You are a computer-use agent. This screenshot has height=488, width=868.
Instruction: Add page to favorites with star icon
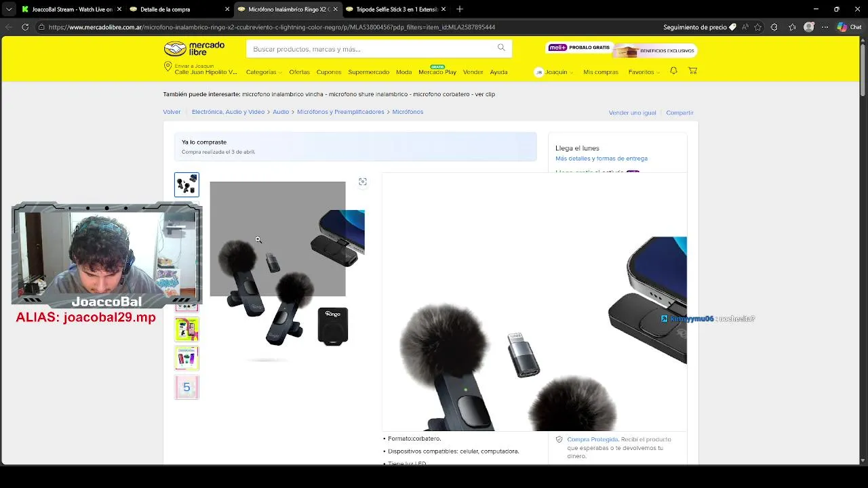coord(757,27)
